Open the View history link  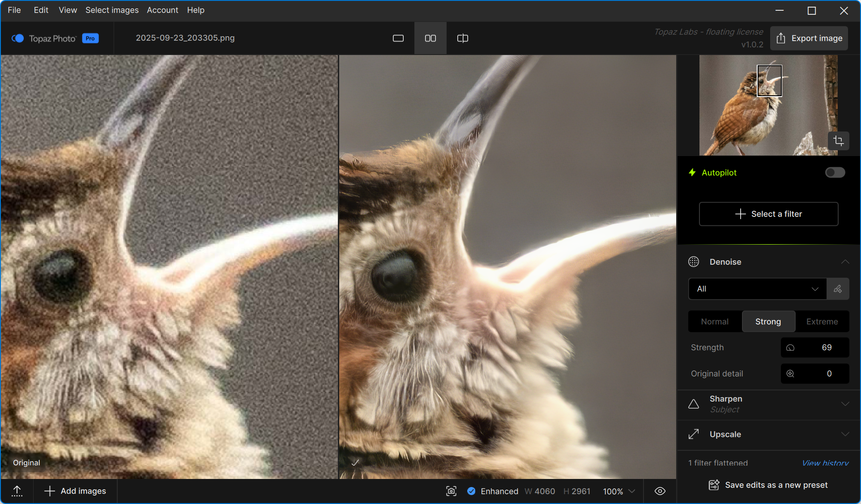tap(825, 463)
